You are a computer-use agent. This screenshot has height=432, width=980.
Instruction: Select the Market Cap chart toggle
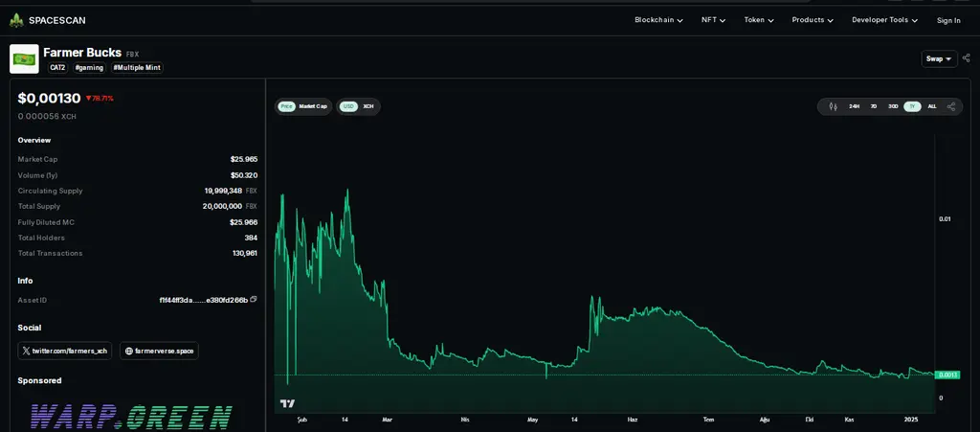click(313, 106)
